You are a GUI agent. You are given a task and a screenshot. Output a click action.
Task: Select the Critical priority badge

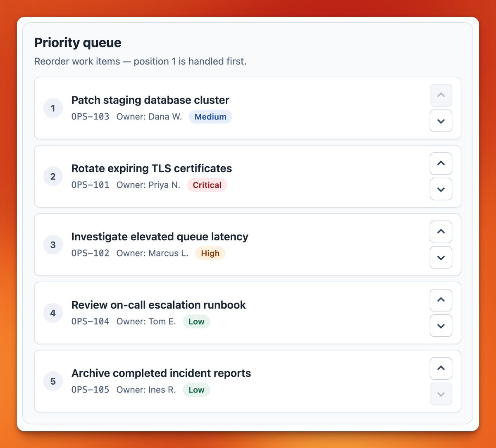207,185
